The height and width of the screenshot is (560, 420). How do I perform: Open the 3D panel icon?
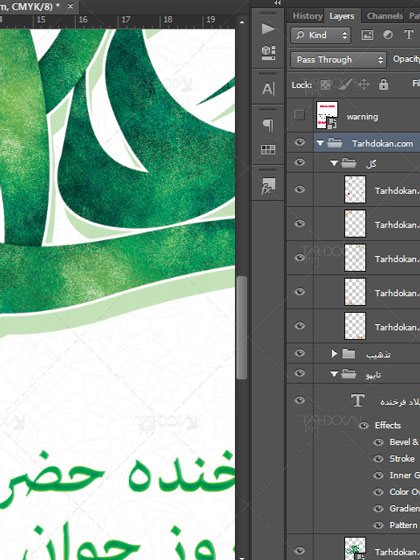pyautogui.click(x=268, y=52)
